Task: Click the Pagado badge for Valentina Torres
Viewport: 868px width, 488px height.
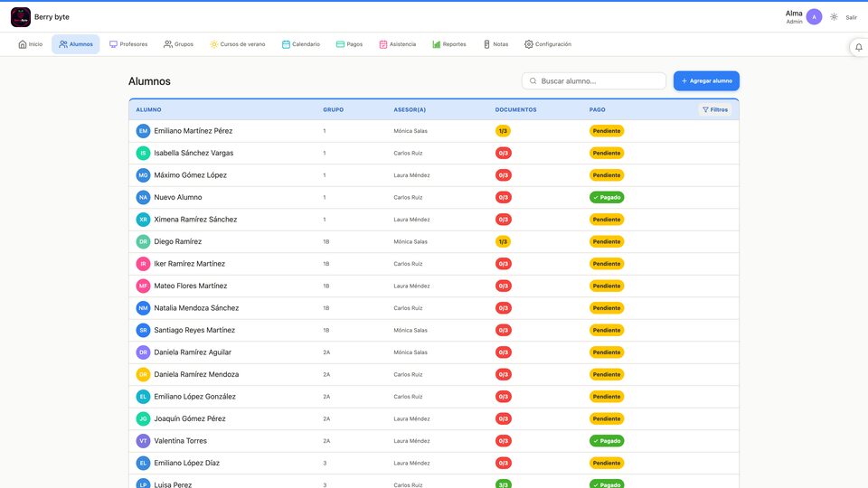Action: point(607,441)
